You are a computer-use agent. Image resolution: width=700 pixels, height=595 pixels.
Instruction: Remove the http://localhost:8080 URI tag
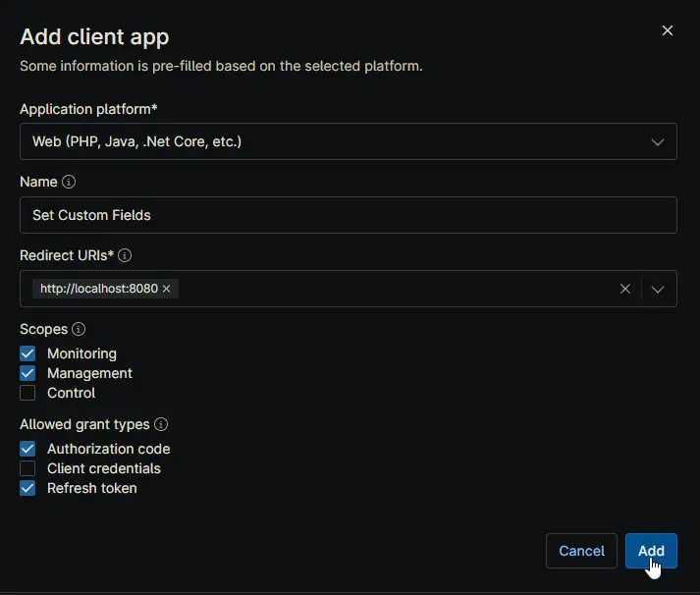pos(167,289)
